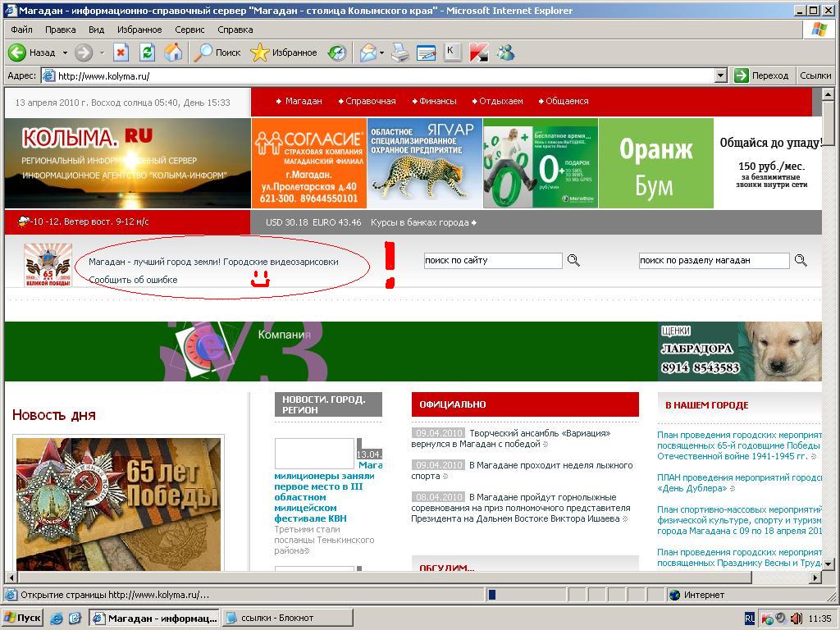Click the Refresh page icon

tap(147, 52)
